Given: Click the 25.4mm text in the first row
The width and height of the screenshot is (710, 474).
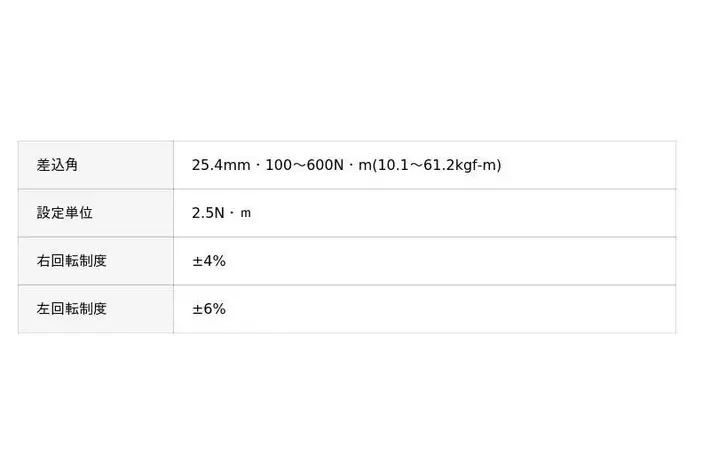Looking at the screenshot, I should (x=221, y=165).
